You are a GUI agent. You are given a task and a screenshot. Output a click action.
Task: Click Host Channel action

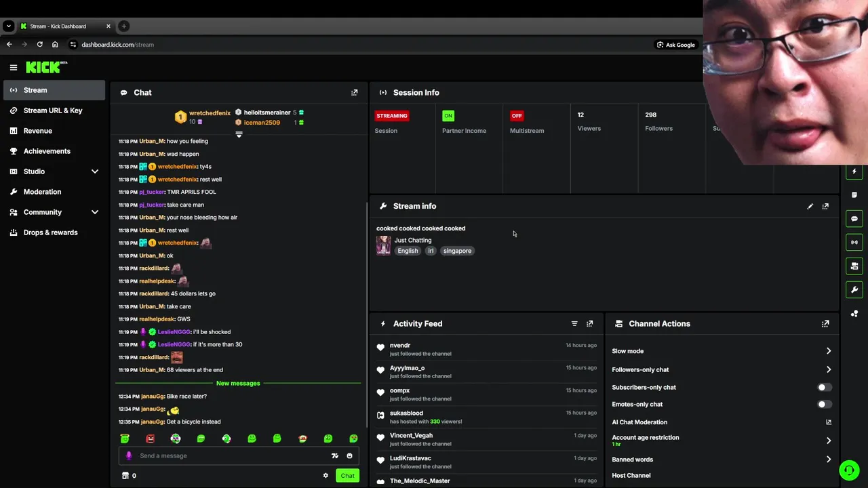click(x=631, y=476)
